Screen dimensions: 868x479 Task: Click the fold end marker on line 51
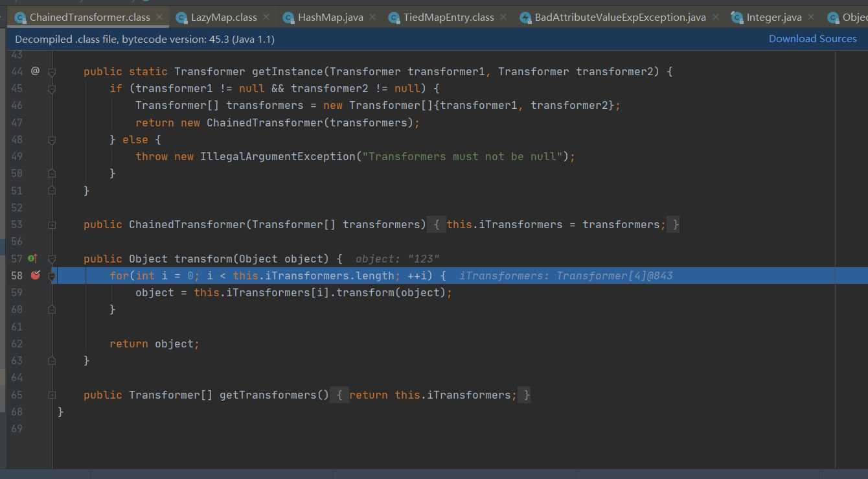(x=52, y=191)
